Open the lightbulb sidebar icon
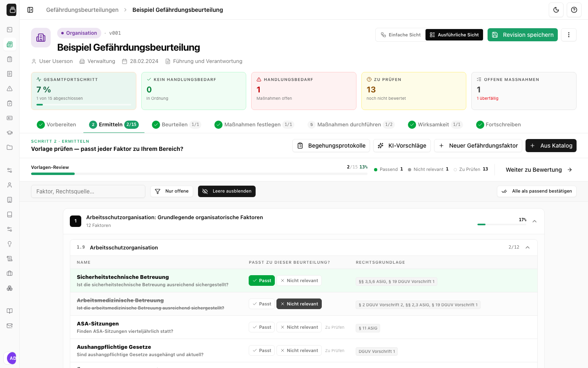Viewport: 588px width, 368px height. tap(10, 244)
